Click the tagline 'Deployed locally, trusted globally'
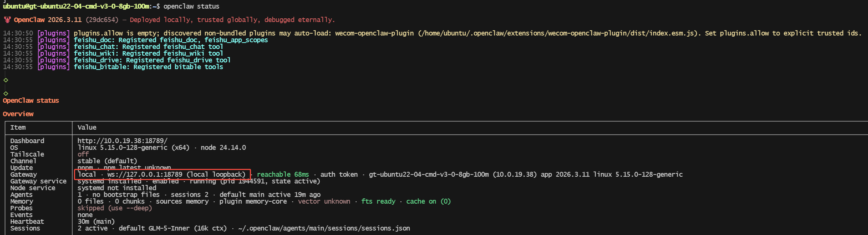 194,20
